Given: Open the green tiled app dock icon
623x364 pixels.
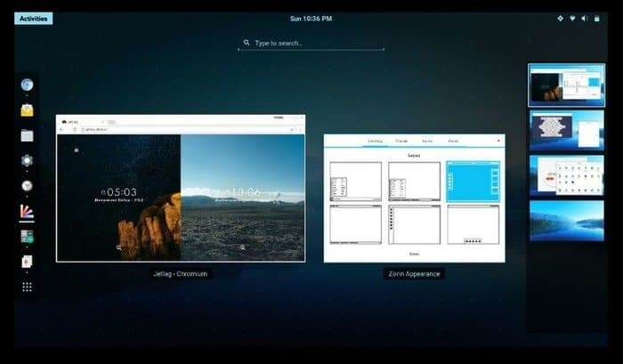Looking at the screenshot, I should point(27,237).
